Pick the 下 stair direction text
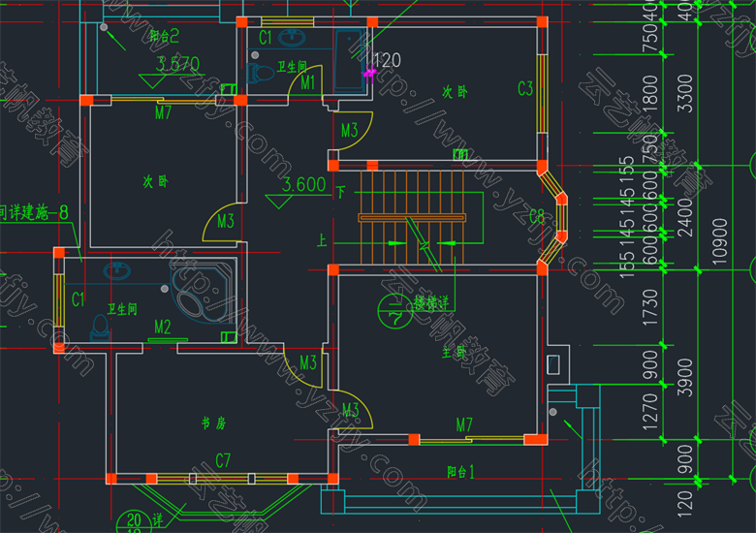Viewport: 756px width, 533px height. pyautogui.click(x=341, y=192)
